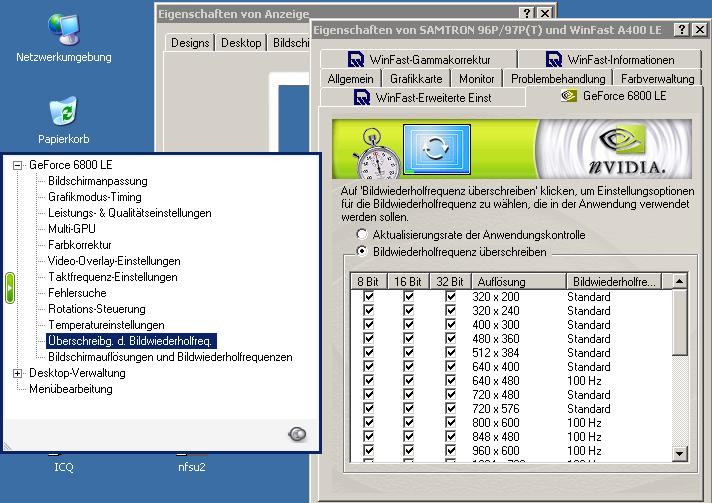Collapse the GeForce 6800 LE tree node
The height and width of the screenshot is (503, 712).
click(x=17, y=165)
